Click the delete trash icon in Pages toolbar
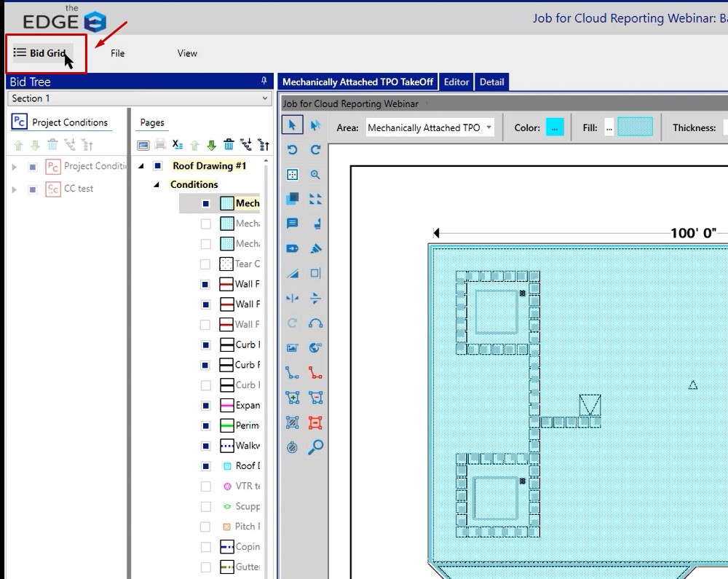728x579 pixels. (229, 144)
